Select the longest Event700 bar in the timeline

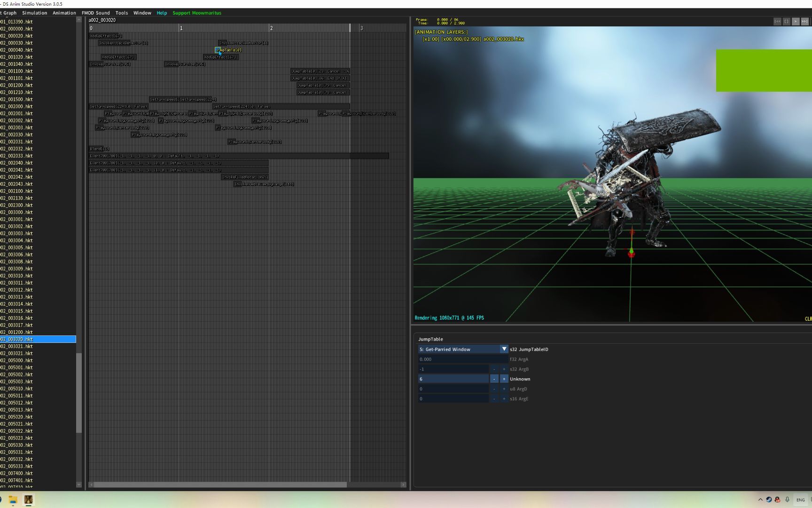tap(239, 156)
